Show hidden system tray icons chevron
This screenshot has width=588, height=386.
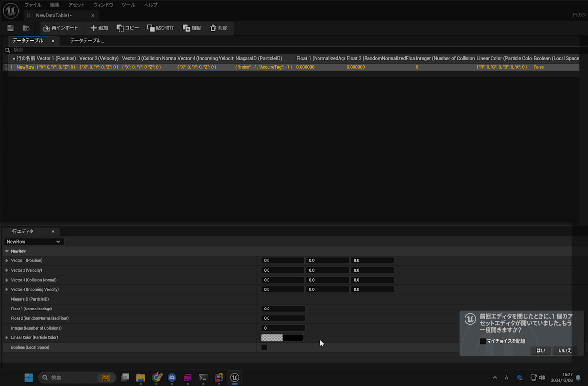pyautogui.click(x=495, y=378)
